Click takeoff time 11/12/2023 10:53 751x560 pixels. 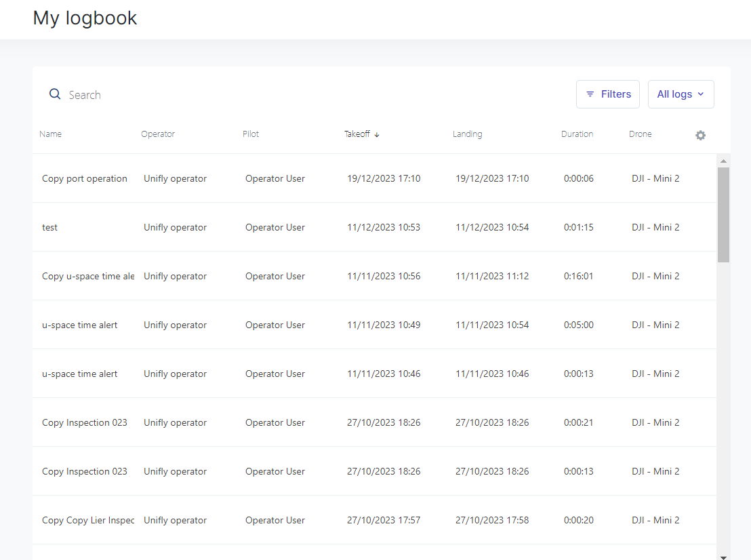[383, 227]
